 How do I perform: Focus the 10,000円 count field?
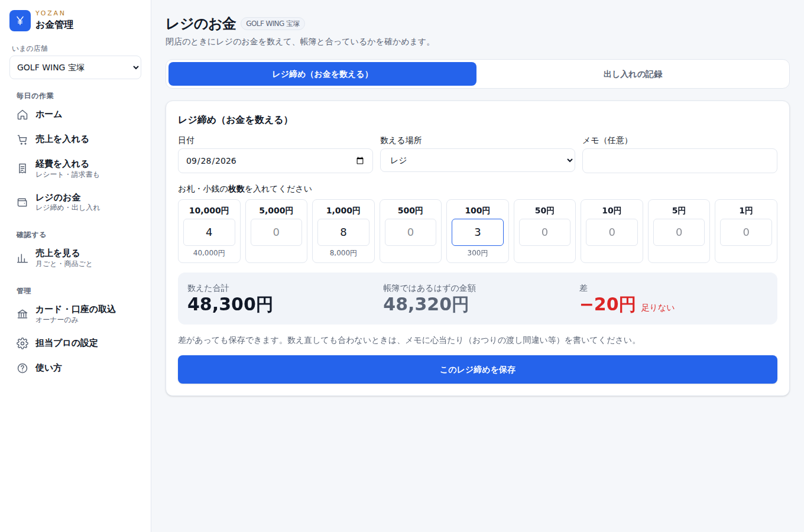[209, 232]
